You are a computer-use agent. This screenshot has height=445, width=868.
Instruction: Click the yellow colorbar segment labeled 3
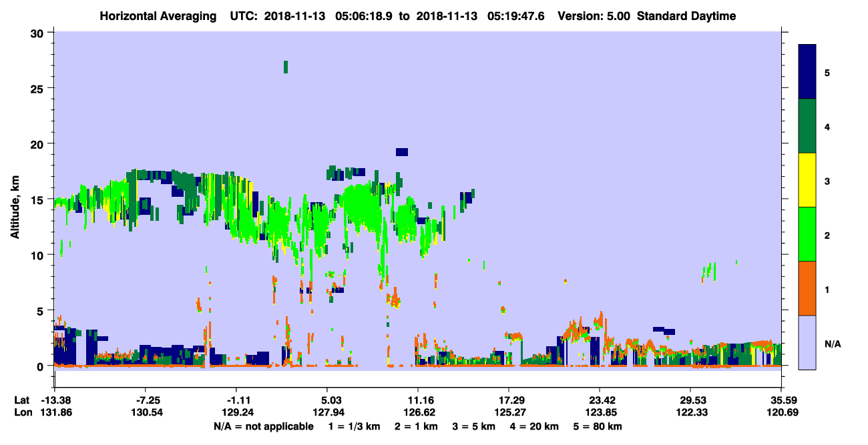pos(808,180)
